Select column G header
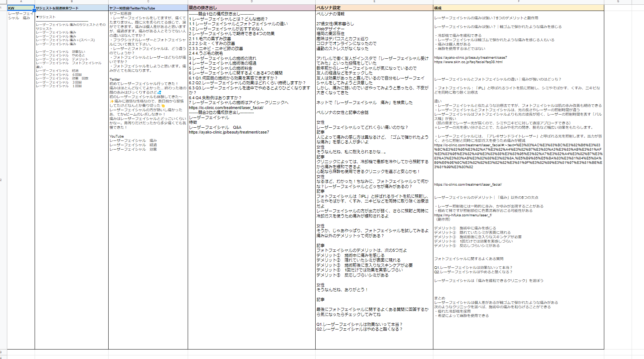Image resolution: width=644 pixels, height=359 pixels. (x=618, y=1)
